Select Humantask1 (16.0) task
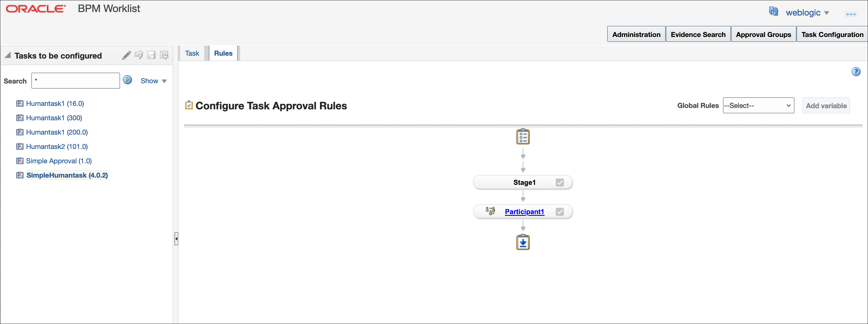Screen dimensions: 868x324 tap(55, 103)
